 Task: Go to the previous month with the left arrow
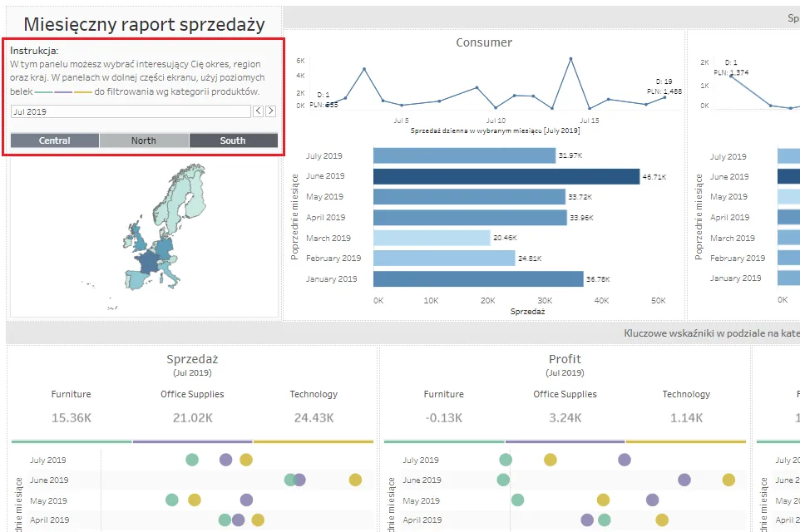point(258,111)
